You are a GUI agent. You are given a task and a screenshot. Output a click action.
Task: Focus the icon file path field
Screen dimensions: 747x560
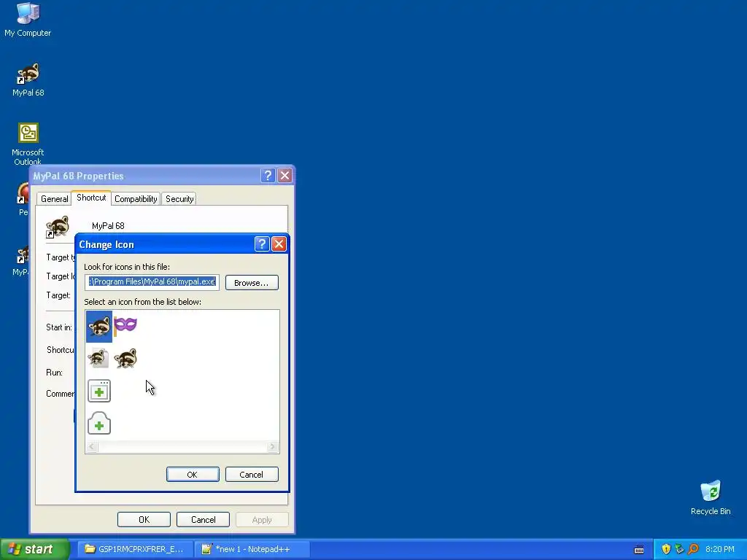pyautogui.click(x=152, y=282)
